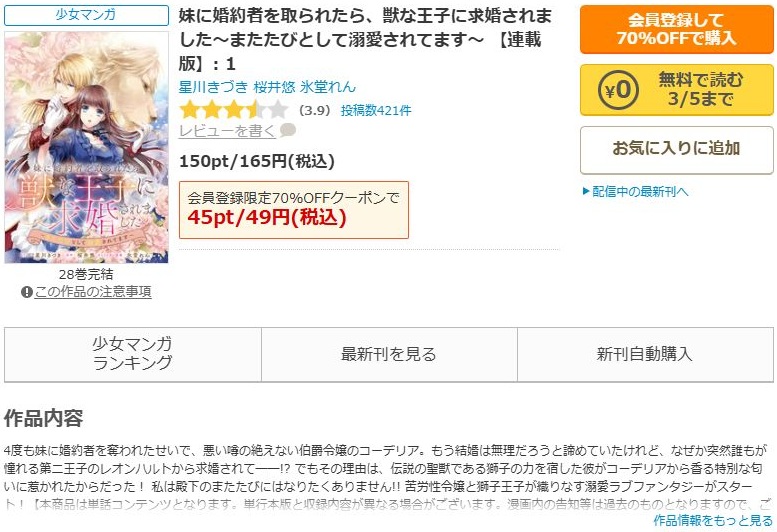Image resolution: width=777 pixels, height=532 pixels.
Task: Open 少女マンガランキング tab
Action: click(133, 354)
